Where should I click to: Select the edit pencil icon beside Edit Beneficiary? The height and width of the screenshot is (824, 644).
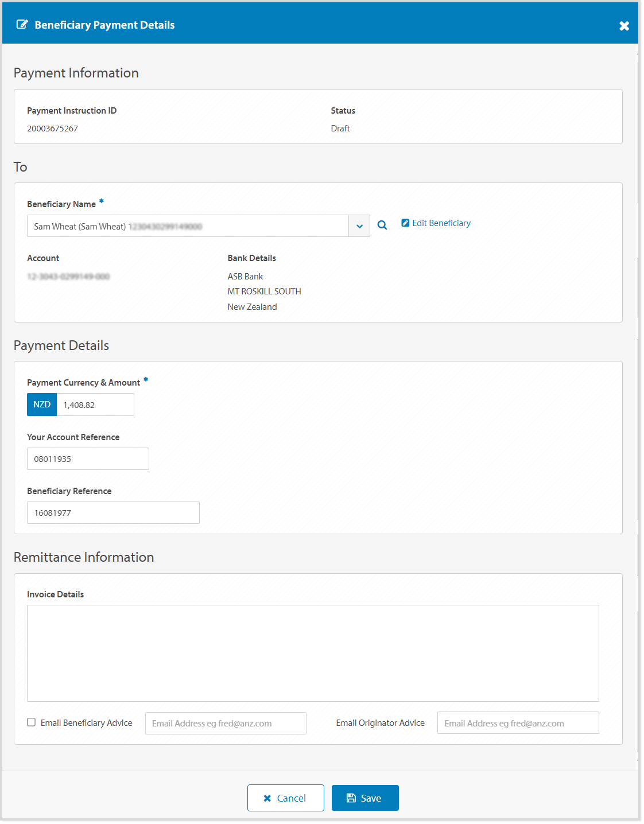point(406,223)
